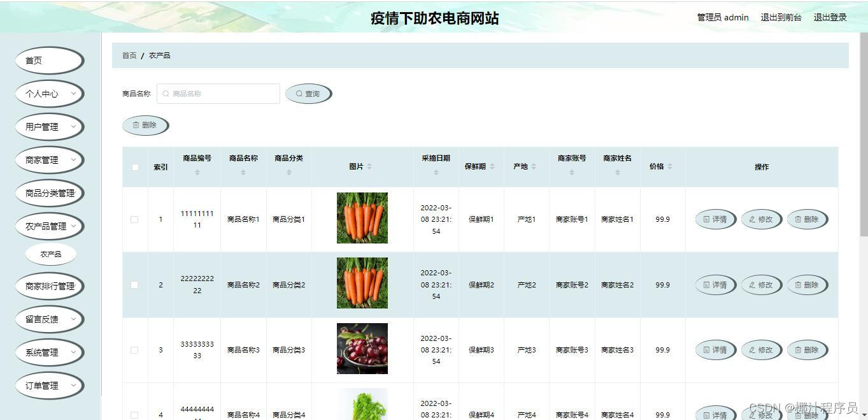
Task: Click the batch 删除 button above table
Action: [145, 126]
